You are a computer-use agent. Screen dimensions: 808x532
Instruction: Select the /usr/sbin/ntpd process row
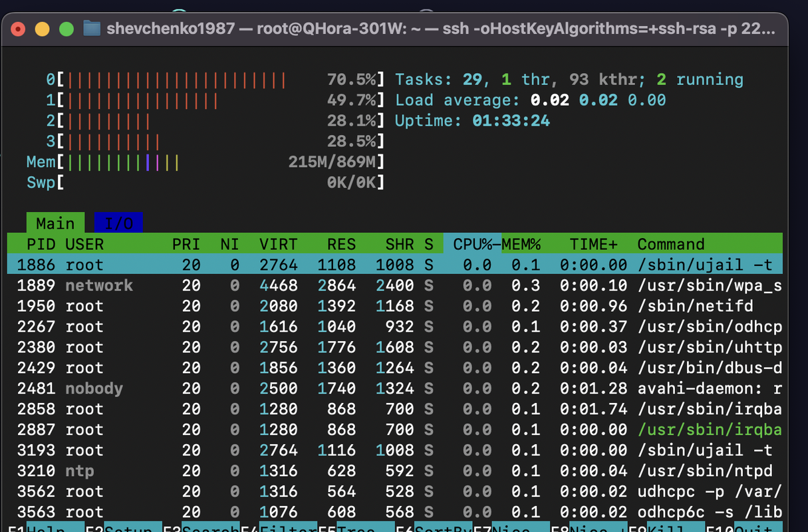coord(395,471)
